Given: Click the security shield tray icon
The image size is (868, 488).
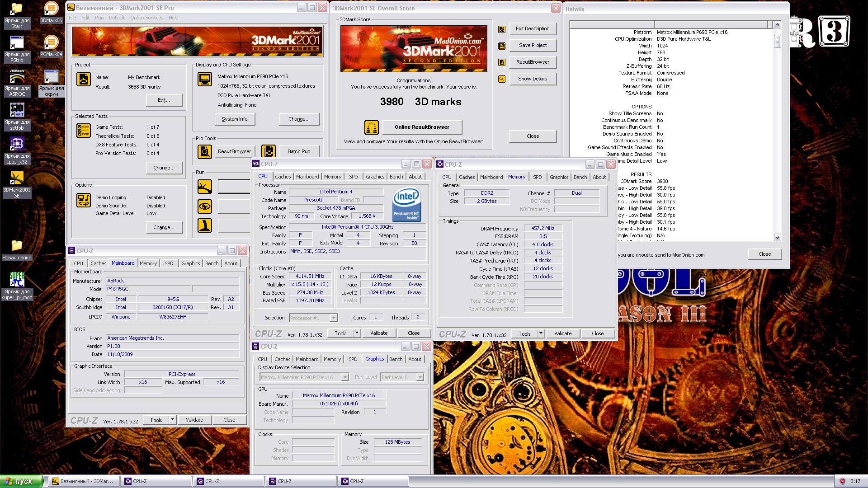Looking at the screenshot, I should click(x=842, y=481).
